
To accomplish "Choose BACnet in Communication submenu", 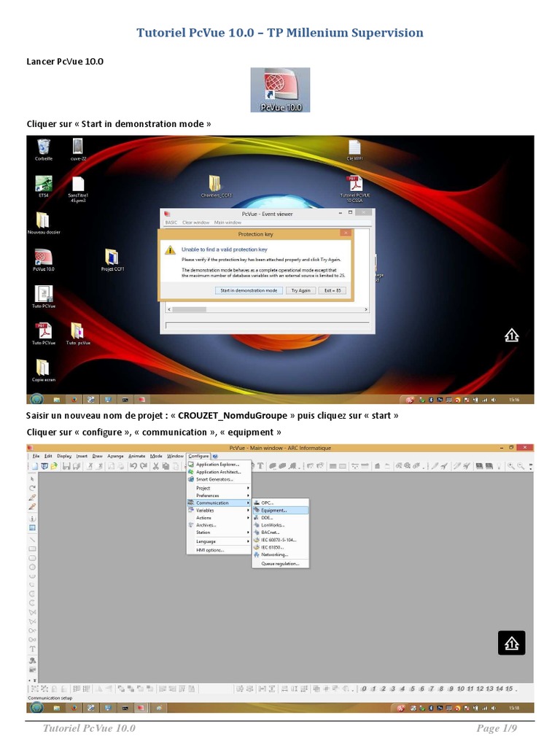I will tap(281, 533).
